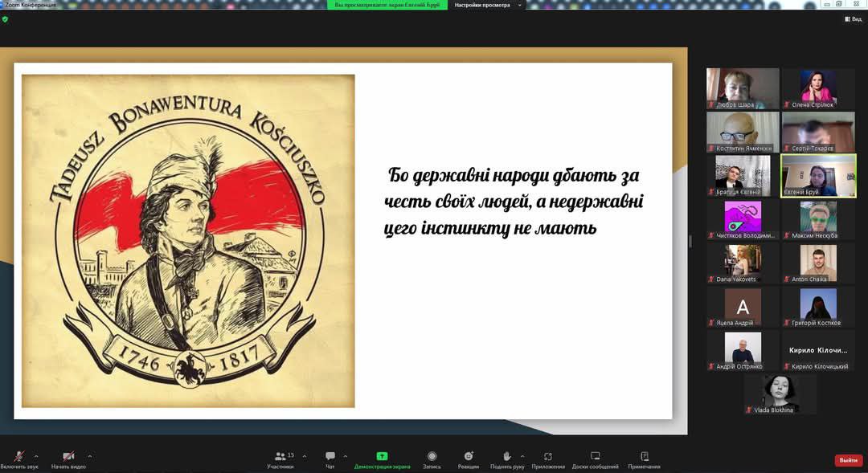Screen dimensions: 868x473
Task: Open video options arrow beside Начать видео
Action: 90,456
